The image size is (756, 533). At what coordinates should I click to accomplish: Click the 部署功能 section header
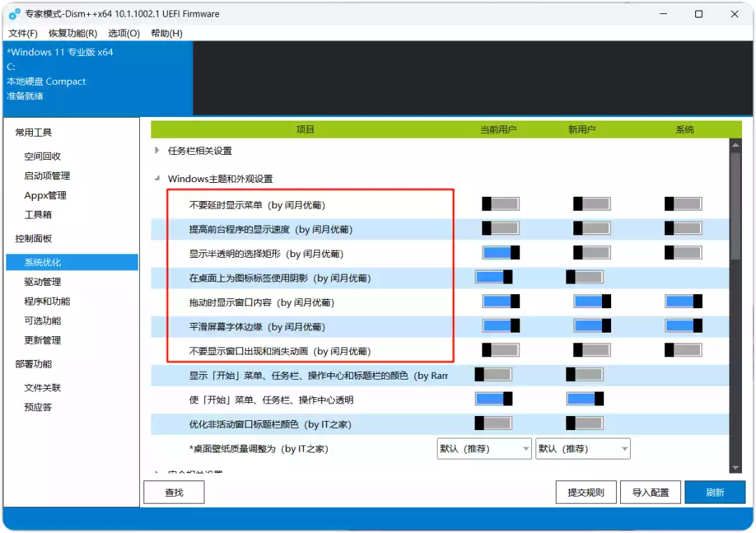click(x=34, y=364)
